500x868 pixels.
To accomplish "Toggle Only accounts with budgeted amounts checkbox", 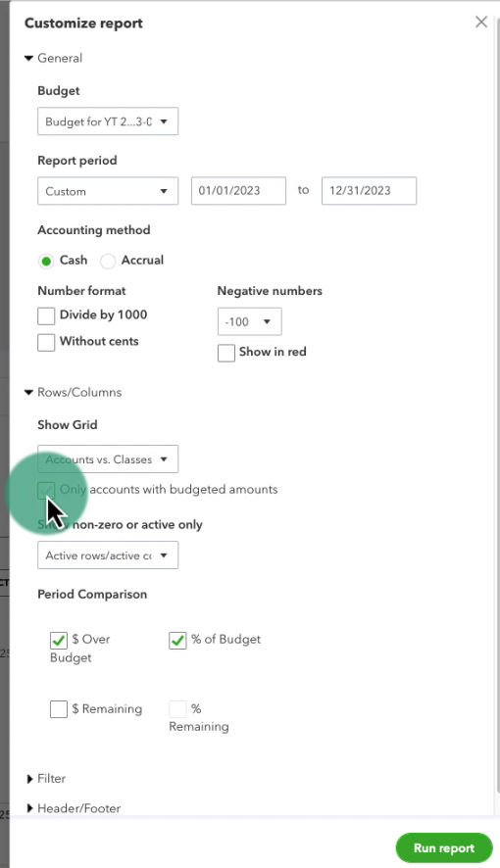I will point(46,491).
